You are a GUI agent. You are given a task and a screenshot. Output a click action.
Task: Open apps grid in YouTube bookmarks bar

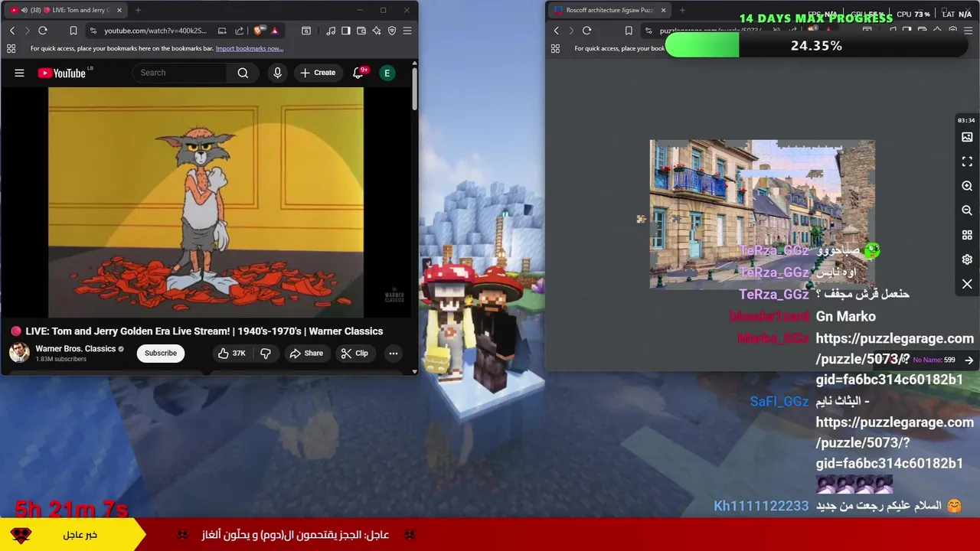point(11,48)
